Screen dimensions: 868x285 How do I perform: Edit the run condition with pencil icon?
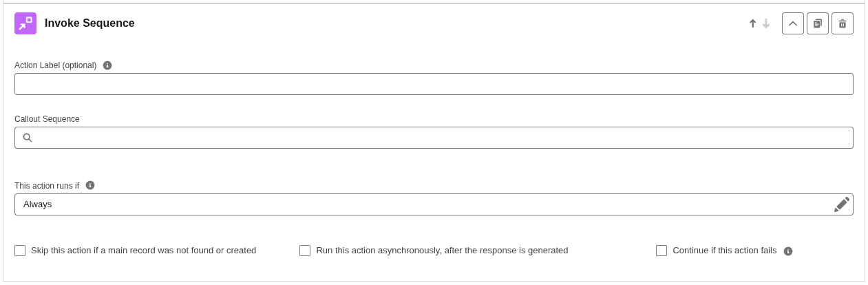(x=842, y=204)
